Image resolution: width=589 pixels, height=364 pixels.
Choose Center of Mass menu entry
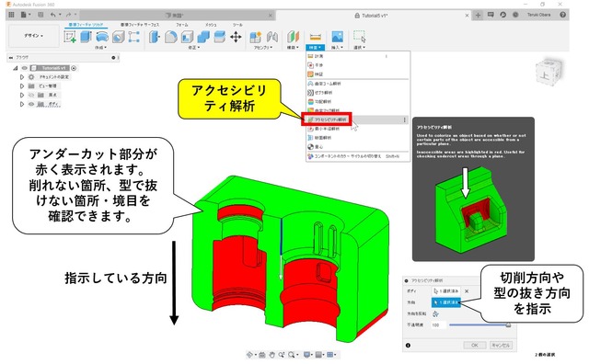[358, 147]
